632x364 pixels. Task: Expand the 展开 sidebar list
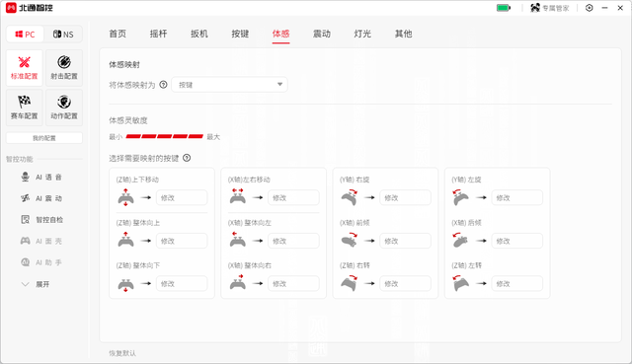point(36,284)
